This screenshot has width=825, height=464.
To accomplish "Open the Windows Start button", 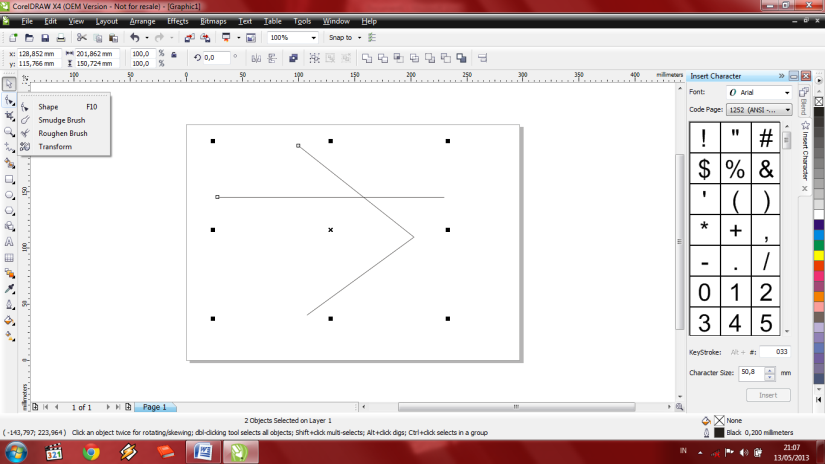I will point(16,452).
